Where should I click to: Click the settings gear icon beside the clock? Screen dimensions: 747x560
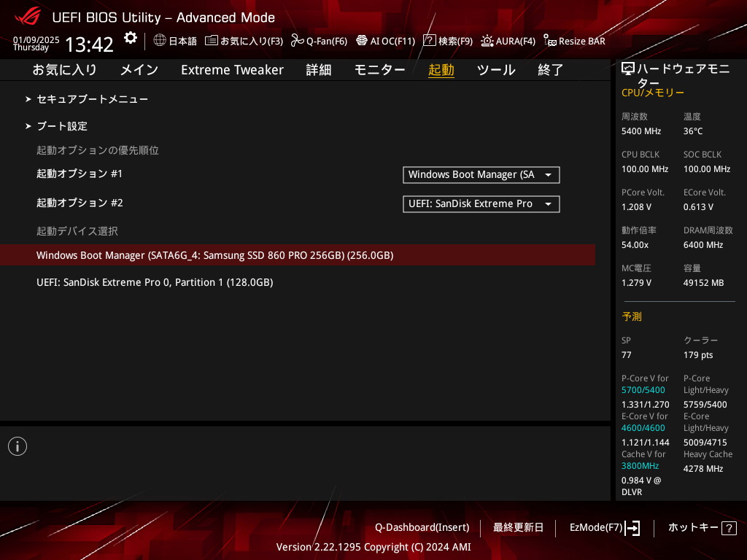click(130, 39)
